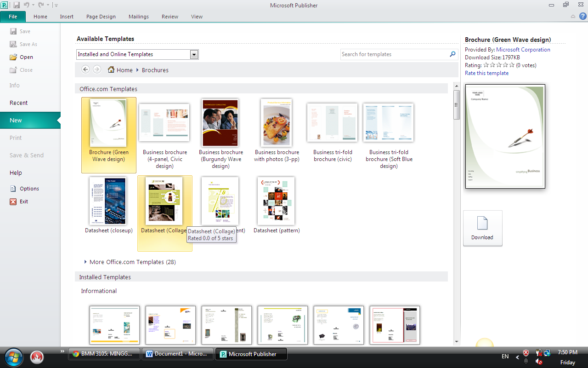The width and height of the screenshot is (588, 368).
Task: Click the Microsoft Corporation provider link
Action: pyautogui.click(x=523, y=49)
